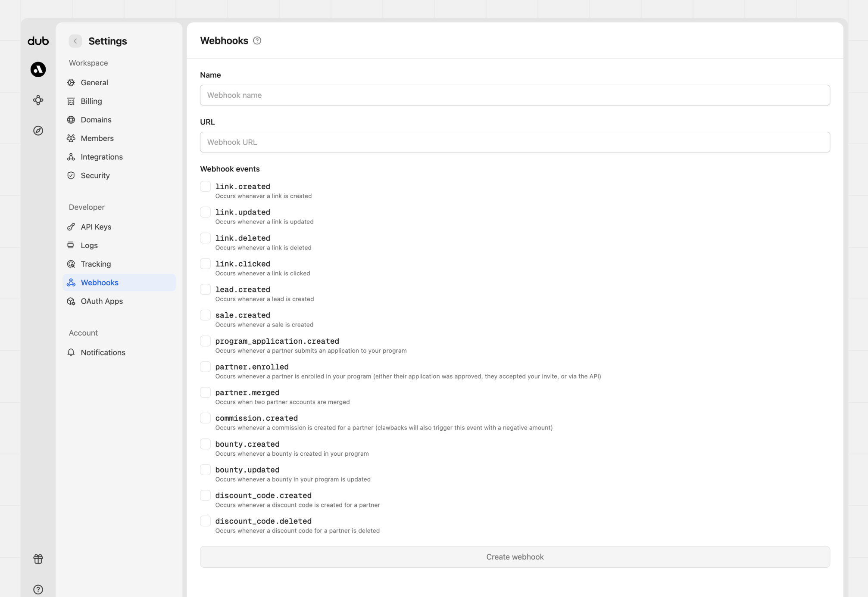
Task: Select the link.clicked event checkbox
Action: click(x=206, y=264)
